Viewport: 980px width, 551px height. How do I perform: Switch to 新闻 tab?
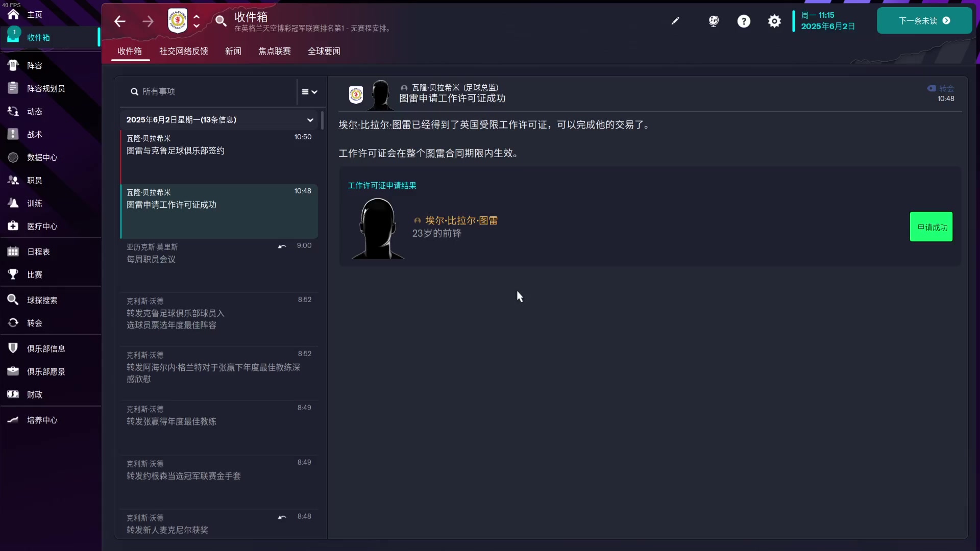click(x=233, y=51)
